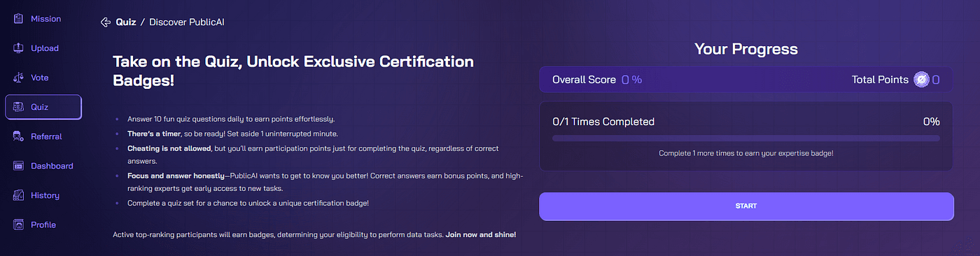Click the Discover PublicAI breadcrumb
980x256 pixels.
click(x=187, y=22)
